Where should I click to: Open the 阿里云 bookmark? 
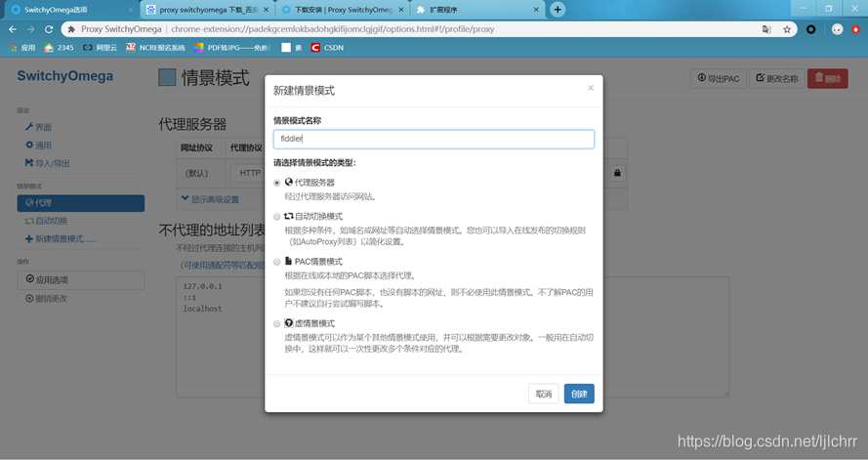(x=101, y=48)
